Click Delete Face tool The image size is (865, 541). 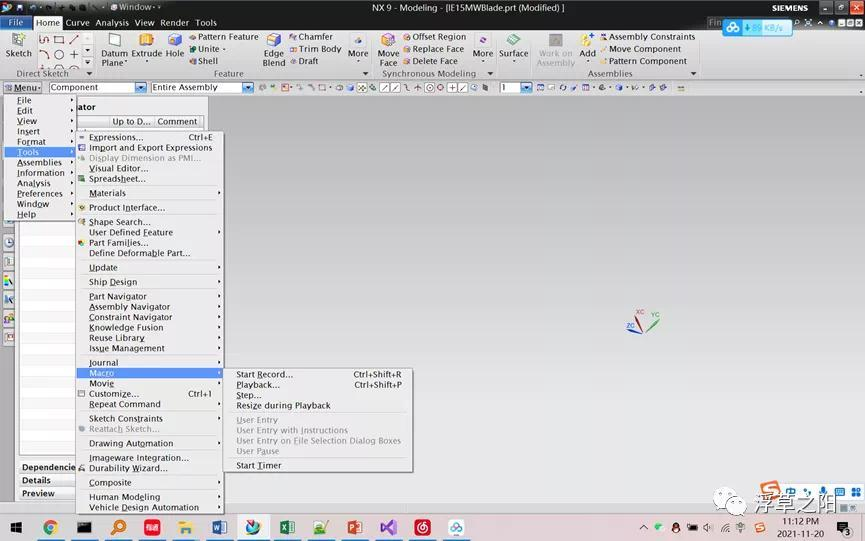[x=430, y=61]
